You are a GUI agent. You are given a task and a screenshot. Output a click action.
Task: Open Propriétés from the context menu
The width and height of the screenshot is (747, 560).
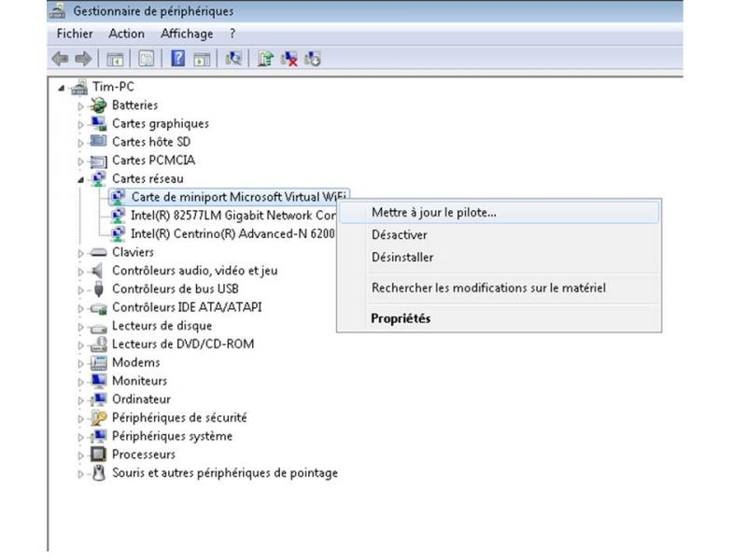click(x=400, y=318)
